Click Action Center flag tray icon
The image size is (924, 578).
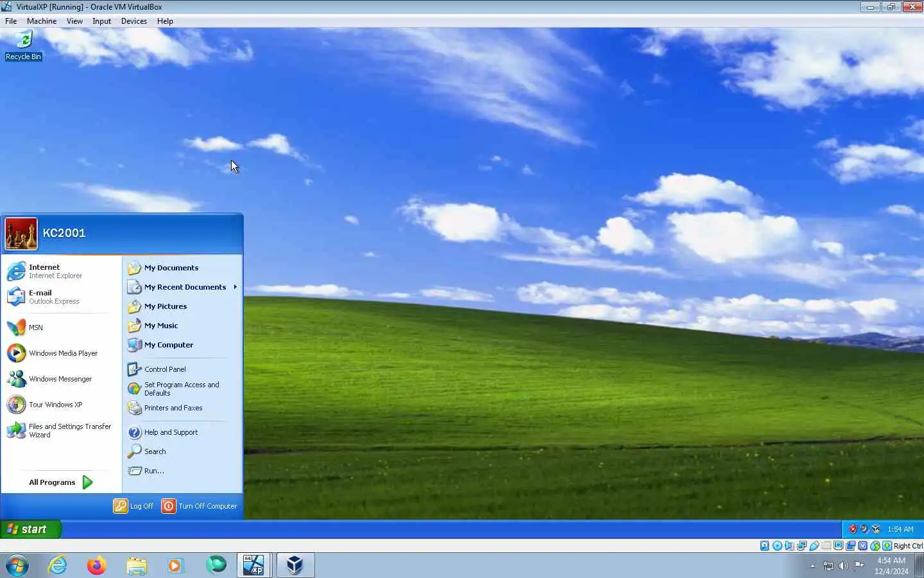859,566
